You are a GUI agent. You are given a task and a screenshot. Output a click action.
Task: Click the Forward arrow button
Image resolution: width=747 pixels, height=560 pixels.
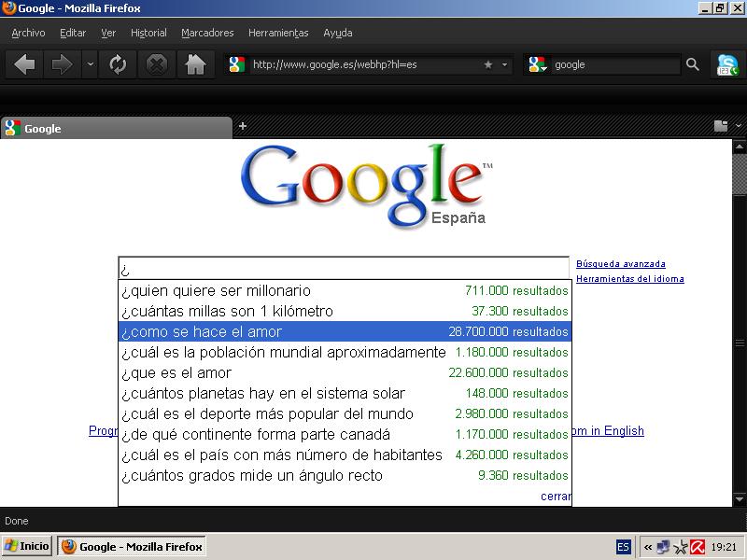tap(62, 64)
